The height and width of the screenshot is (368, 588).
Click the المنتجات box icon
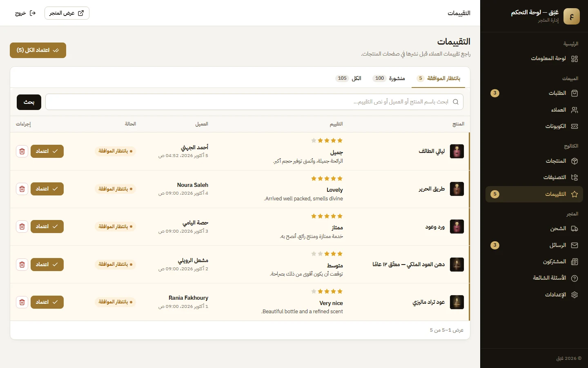coord(575,161)
